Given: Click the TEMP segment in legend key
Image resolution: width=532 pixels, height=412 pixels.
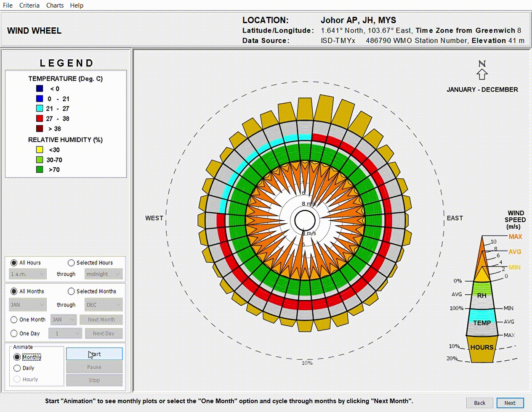Looking at the screenshot, I should coord(482,322).
